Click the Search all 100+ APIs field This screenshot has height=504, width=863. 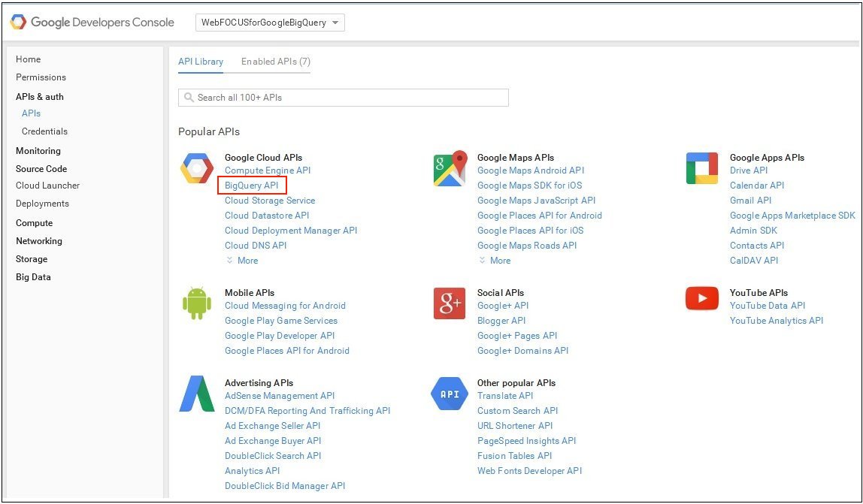344,98
